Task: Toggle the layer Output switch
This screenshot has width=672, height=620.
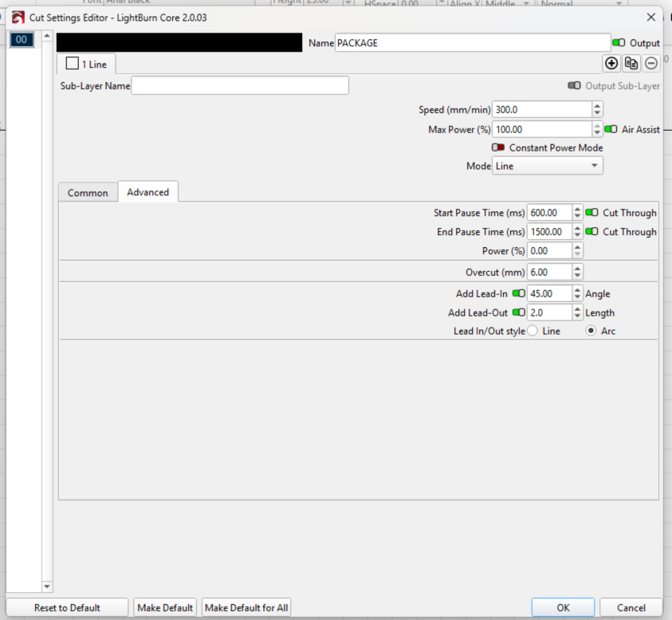Action: (x=618, y=43)
